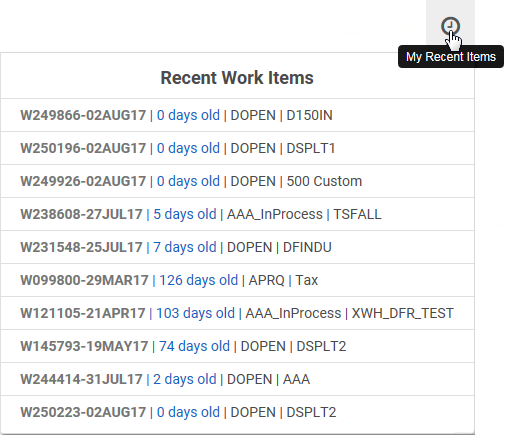
Task: Click the '500 Custom' label
Action: point(324,181)
